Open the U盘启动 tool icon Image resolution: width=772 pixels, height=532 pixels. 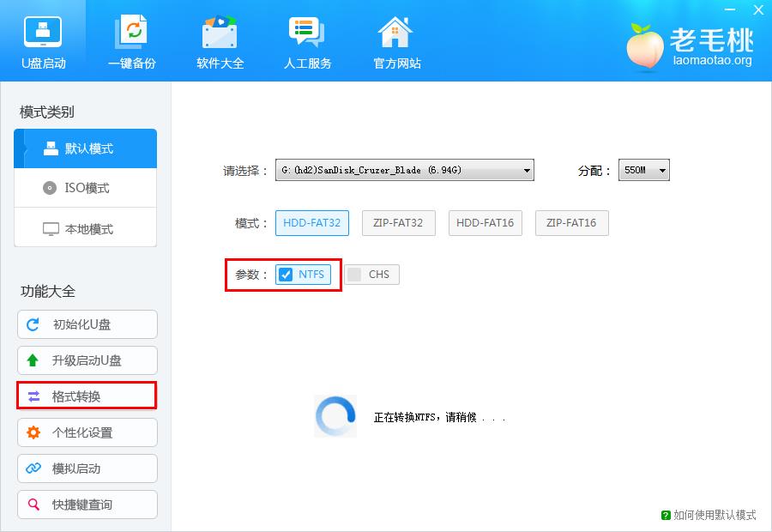43,39
